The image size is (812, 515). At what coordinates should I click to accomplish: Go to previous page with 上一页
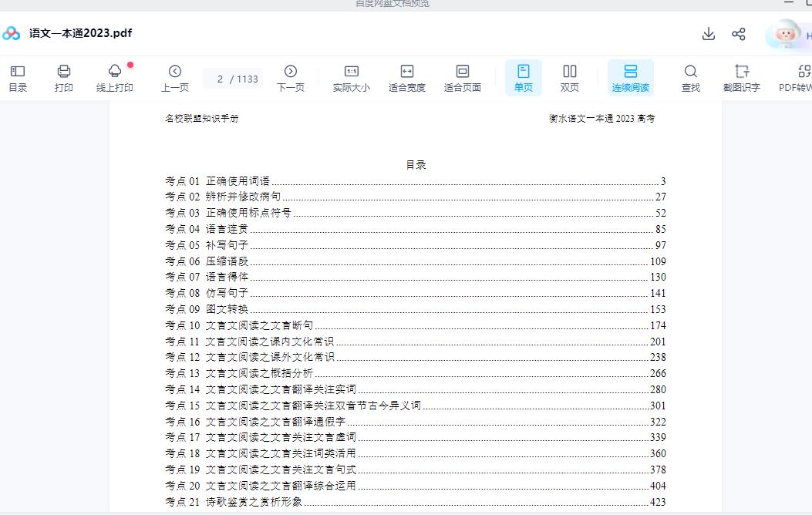pyautogui.click(x=174, y=78)
